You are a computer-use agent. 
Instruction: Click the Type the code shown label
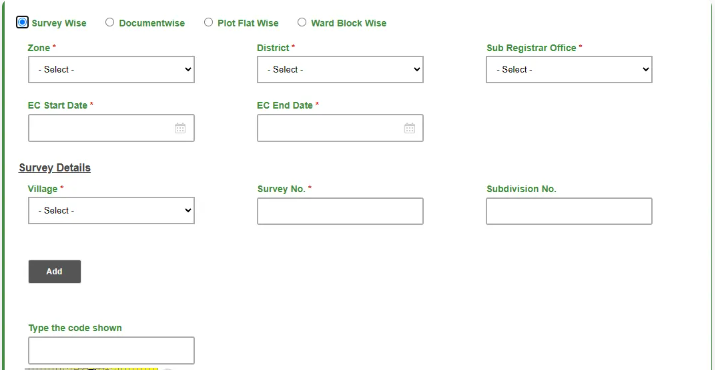(75, 328)
